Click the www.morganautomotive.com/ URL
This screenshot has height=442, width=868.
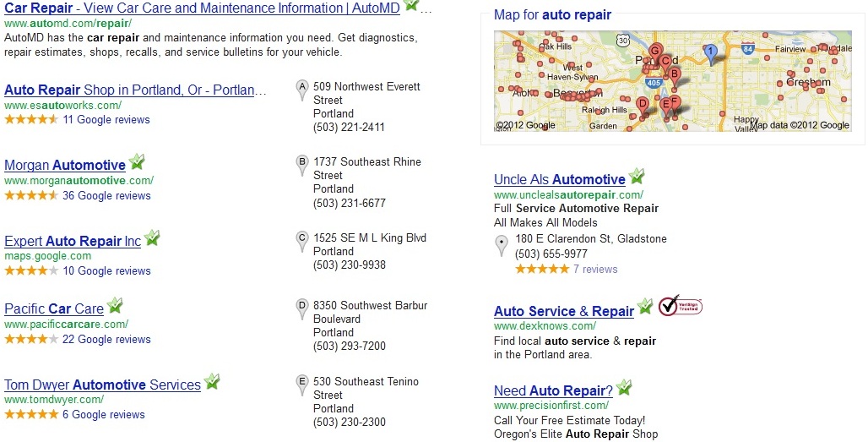click(x=79, y=181)
